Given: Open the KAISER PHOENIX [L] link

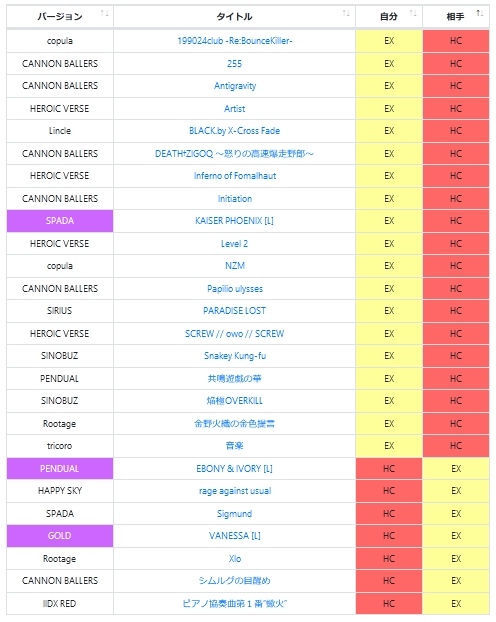Looking at the screenshot, I should [235, 221].
